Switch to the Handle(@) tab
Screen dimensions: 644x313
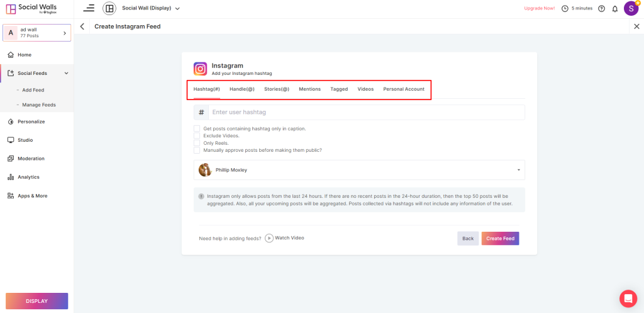click(x=242, y=89)
